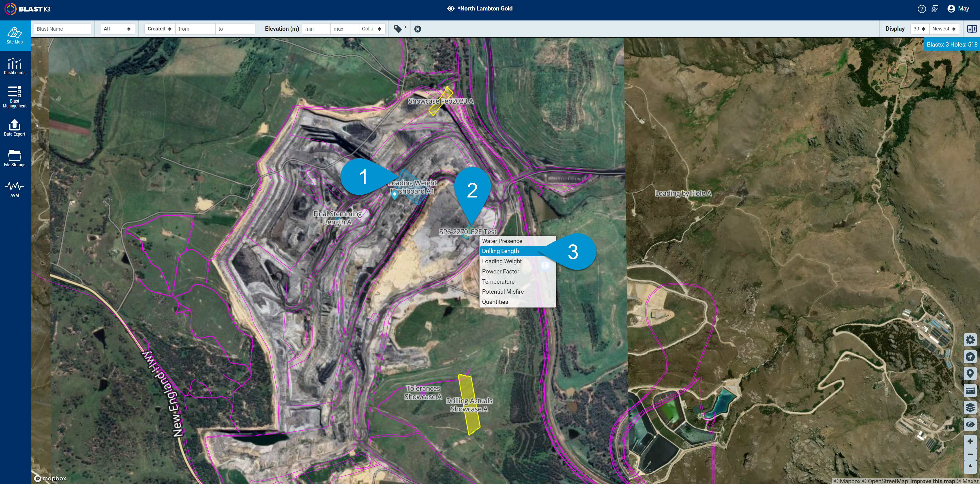980x484 pixels.
Task: Click the OpenStreetMap attribution link
Action: [x=885, y=481]
